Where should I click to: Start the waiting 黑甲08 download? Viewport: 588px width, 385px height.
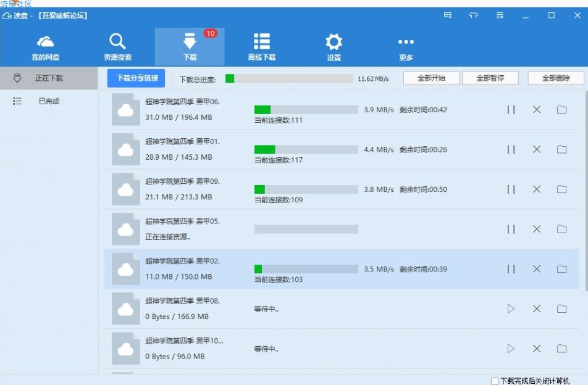pos(511,309)
